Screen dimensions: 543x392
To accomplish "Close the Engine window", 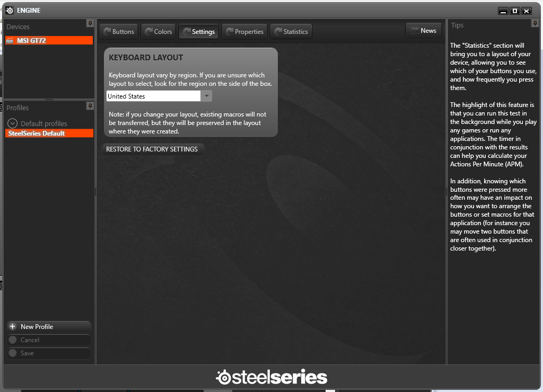I will tap(527, 11).
